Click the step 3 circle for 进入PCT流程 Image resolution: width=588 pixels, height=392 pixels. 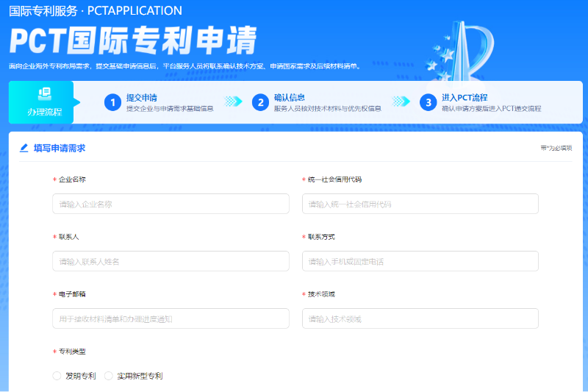pyautogui.click(x=428, y=102)
